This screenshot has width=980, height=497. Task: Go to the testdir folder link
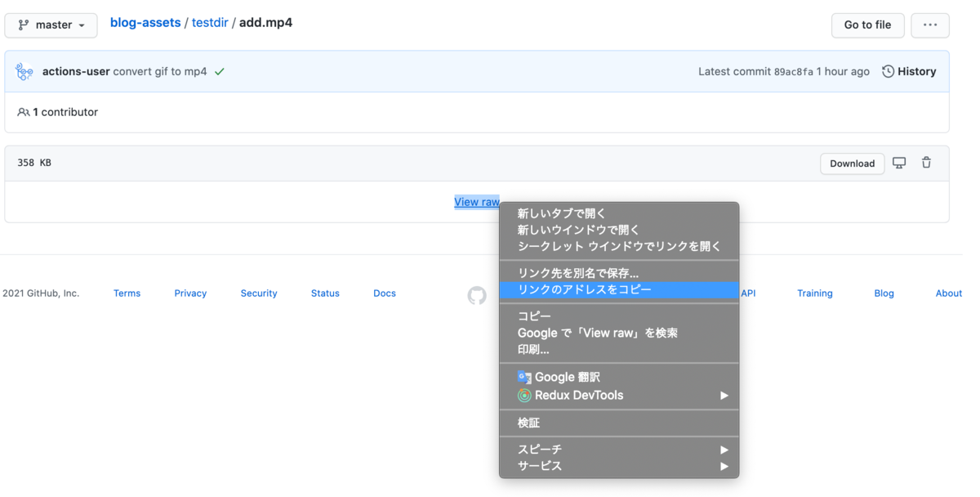coord(210,23)
